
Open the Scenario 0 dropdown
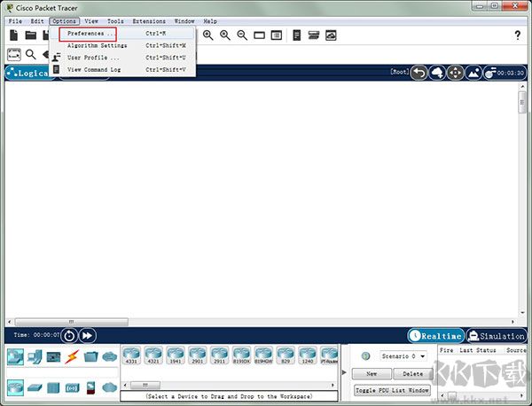(x=403, y=355)
